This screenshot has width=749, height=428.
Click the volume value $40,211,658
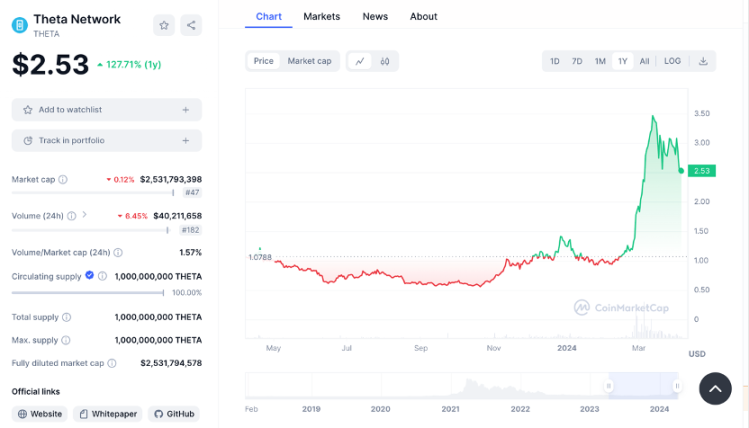pyautogui.click(x=177, y=216)
